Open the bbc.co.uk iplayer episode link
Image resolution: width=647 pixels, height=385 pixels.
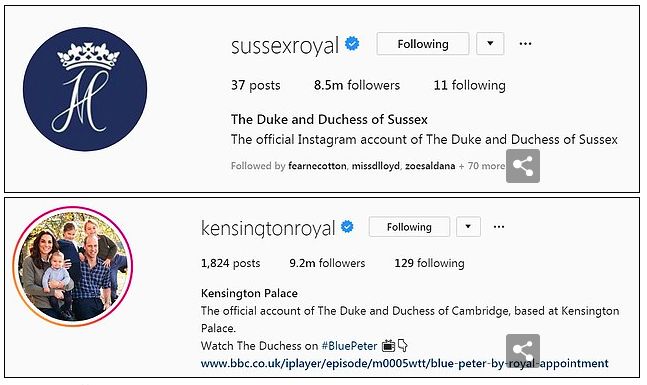click(x=404, y=364)
